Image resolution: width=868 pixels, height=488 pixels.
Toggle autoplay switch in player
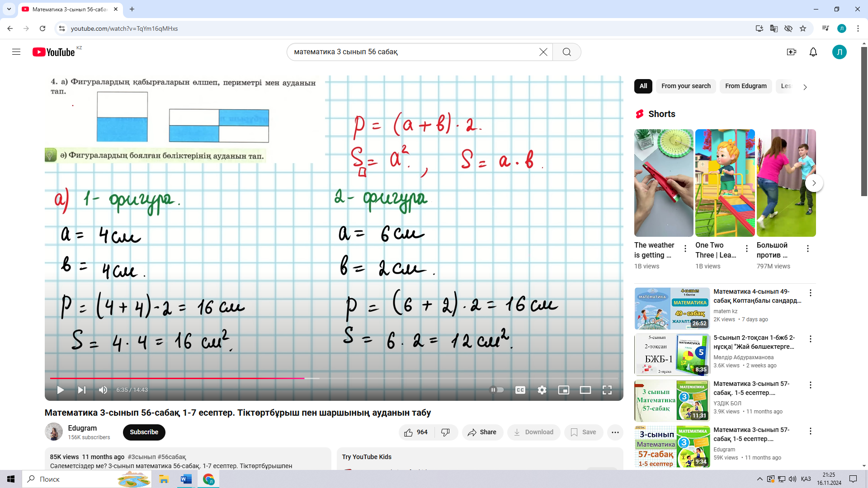point(497,390)
